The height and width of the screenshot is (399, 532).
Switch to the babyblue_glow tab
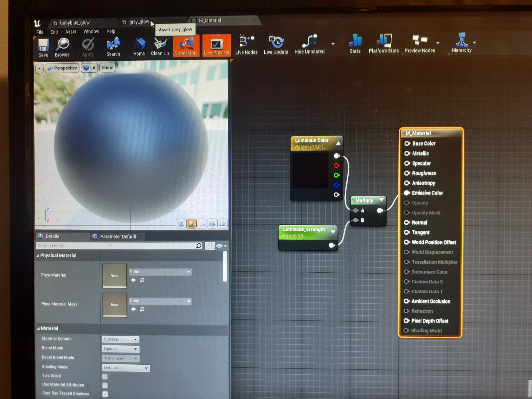(x=75, y=22)
